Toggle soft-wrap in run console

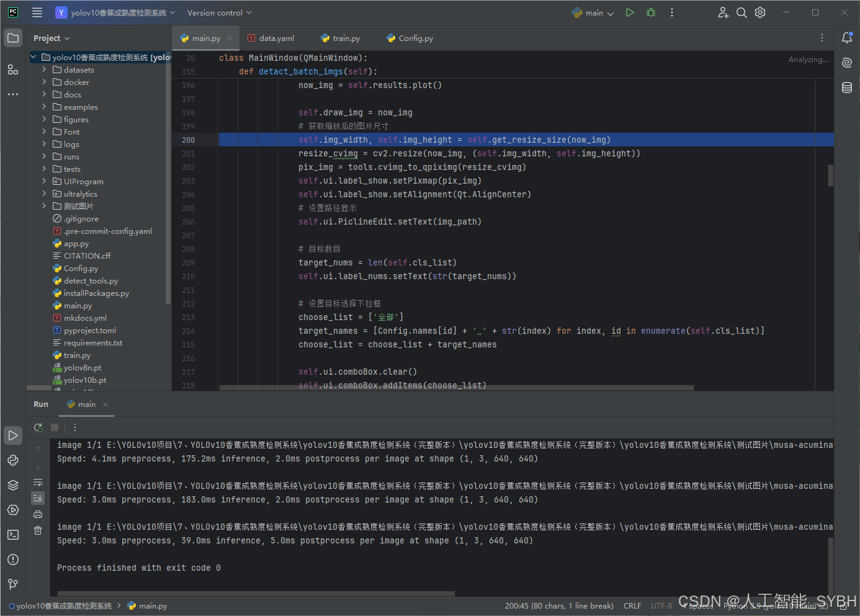point(38,482)
